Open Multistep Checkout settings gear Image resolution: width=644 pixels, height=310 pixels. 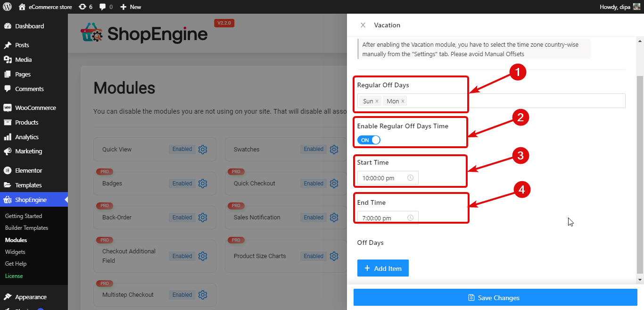click(203, 294)
